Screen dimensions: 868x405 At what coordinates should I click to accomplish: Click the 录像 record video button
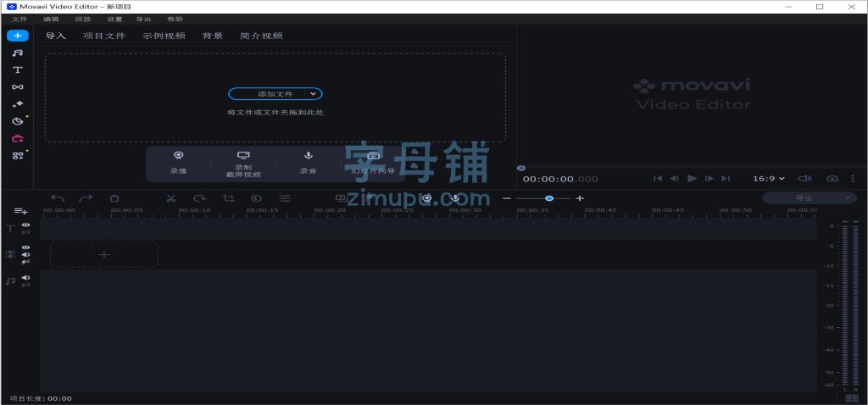178,164
